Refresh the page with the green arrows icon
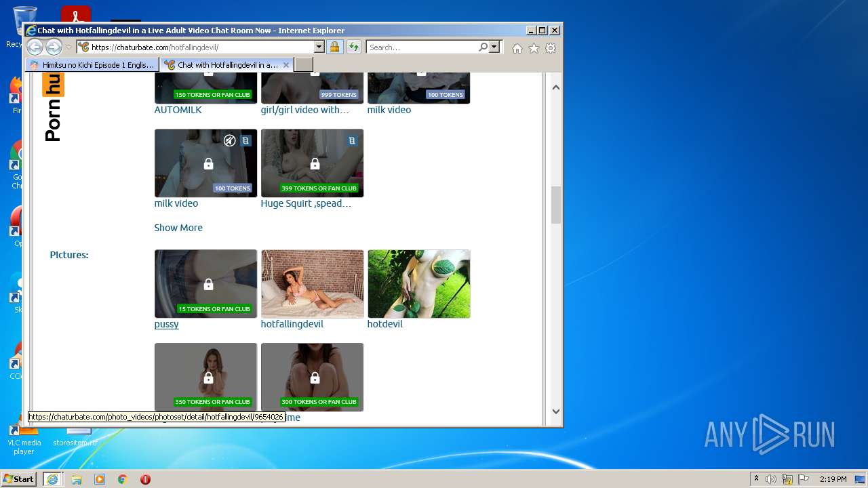Image resolution: width=868 pixels, height=488 pixels. point(353,47)
